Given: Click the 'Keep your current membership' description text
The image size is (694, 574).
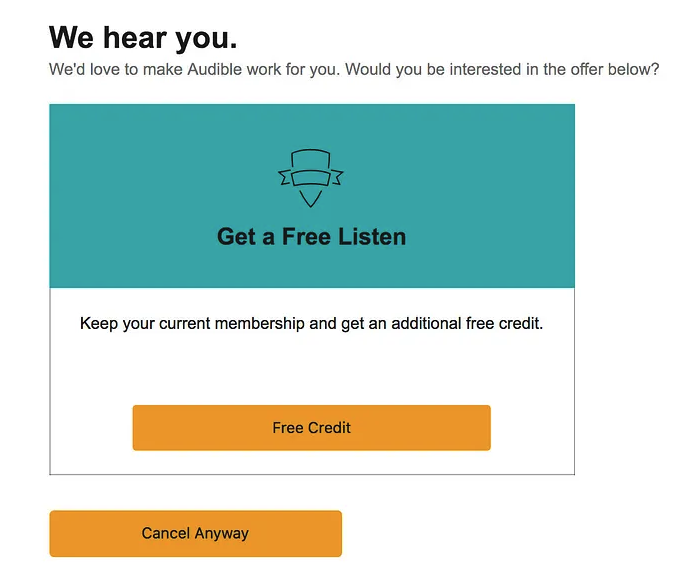Looking at the screenshot, I should (312, 324).
